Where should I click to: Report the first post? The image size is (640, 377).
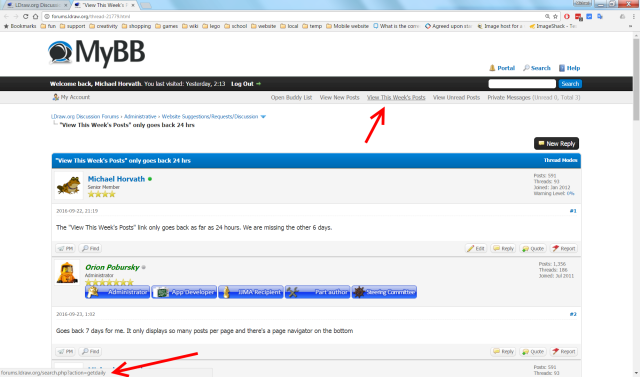click(x=564, y=248)
